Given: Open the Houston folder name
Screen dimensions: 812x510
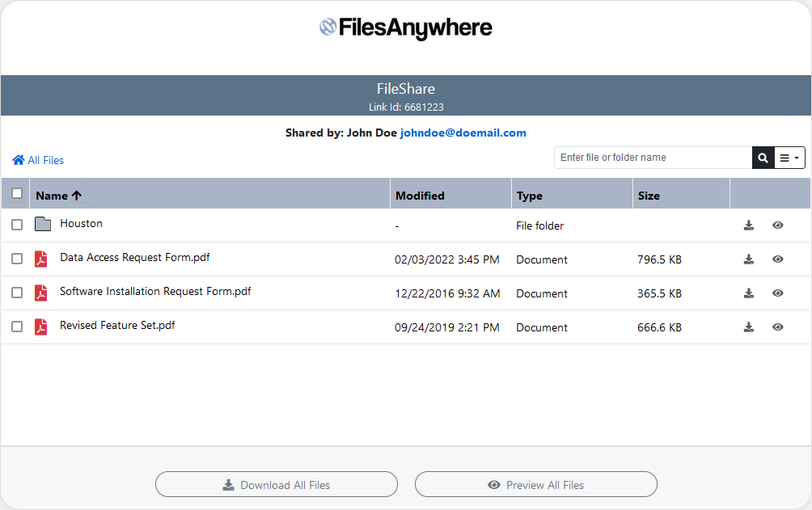Looking at the screenshot, I should [x=82, y=223].
